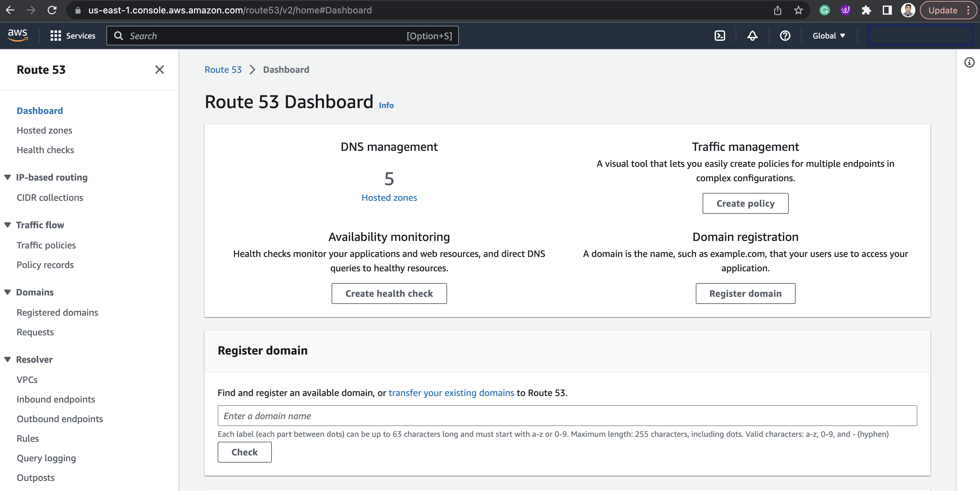Collapse the IP-based routing section

click(x=8, y=177)
